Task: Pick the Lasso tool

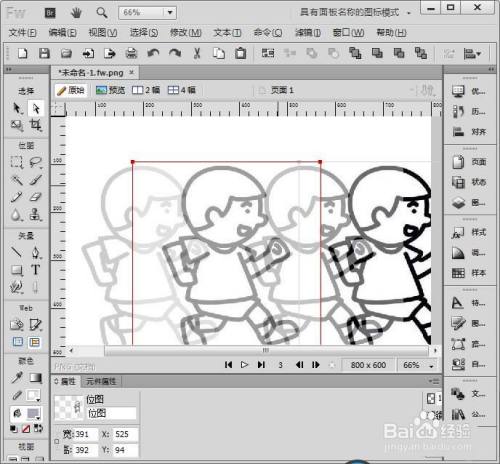Action: coord(35,162)
